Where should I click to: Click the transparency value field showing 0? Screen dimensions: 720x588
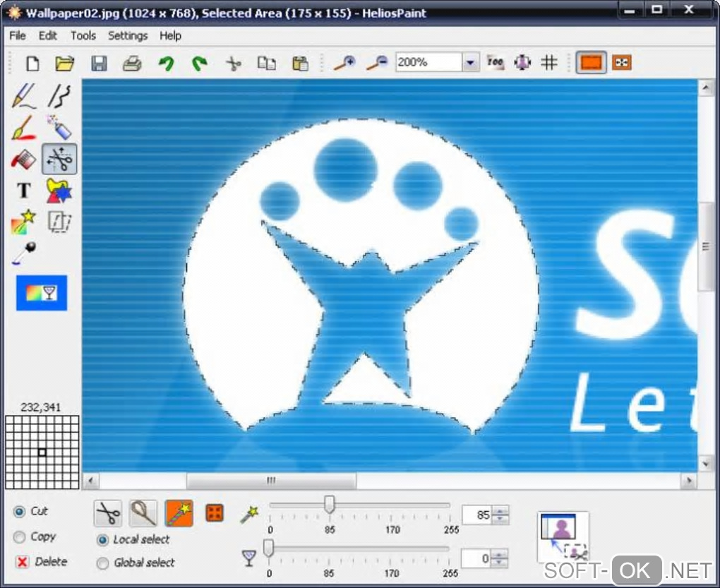coord(476,558)
